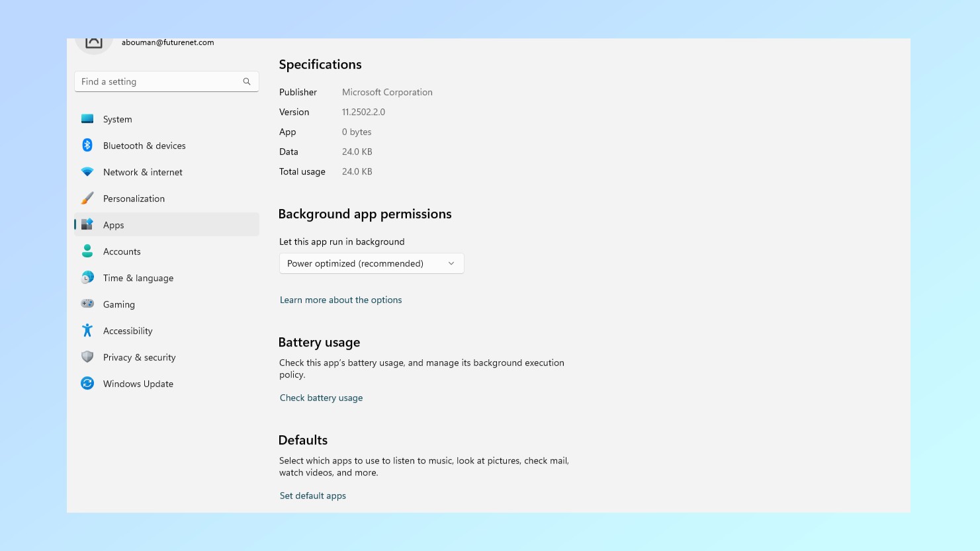Click the Network & internet globe icon

pos(87,172)
